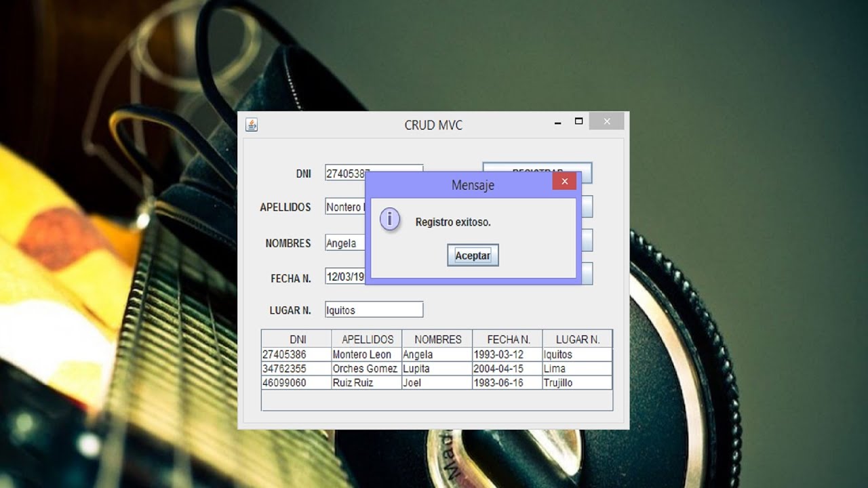Click the APELLIDOS column header in table
Image resolution: width=868 pixels, height=488 pixels.
coord(367,339)
